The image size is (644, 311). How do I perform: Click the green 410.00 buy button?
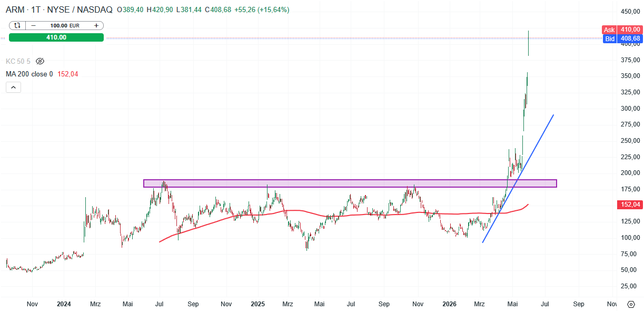click(x=56, y=37)
